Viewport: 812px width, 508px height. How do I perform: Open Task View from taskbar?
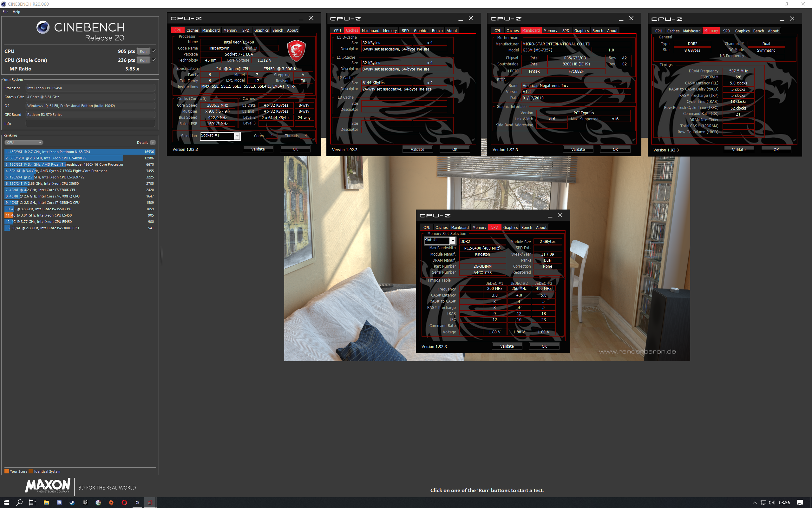coord(32,503)
